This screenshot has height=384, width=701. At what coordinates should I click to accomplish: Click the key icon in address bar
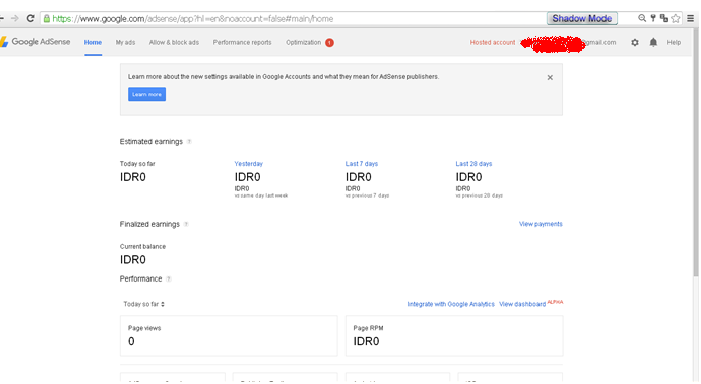tap(653, 18)
